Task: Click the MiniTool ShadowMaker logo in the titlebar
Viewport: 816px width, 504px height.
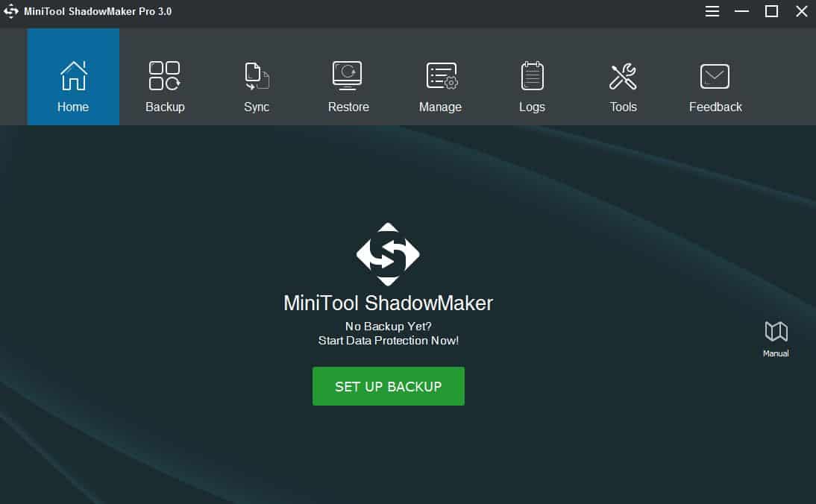Action: tap(11, 11)
